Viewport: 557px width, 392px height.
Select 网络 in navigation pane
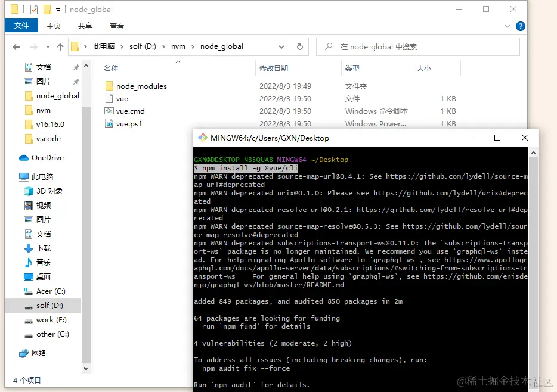click(x=38, y=353)
